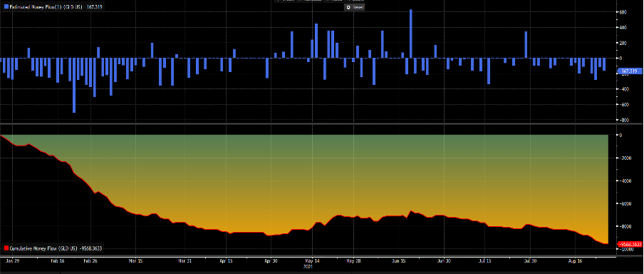Click the red -9568.3633 value tag on axis

pyautogui.click(x=630, y=244)
